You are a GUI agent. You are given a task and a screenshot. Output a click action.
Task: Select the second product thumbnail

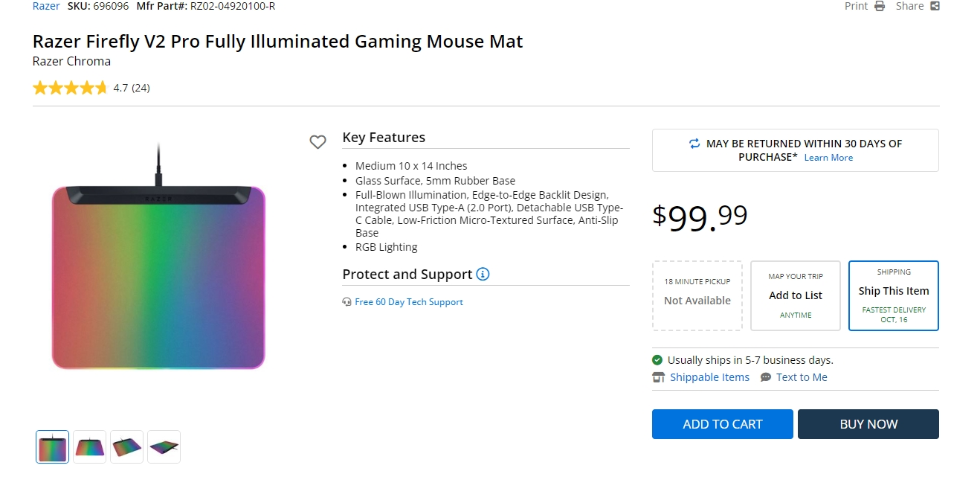[90, 447]
